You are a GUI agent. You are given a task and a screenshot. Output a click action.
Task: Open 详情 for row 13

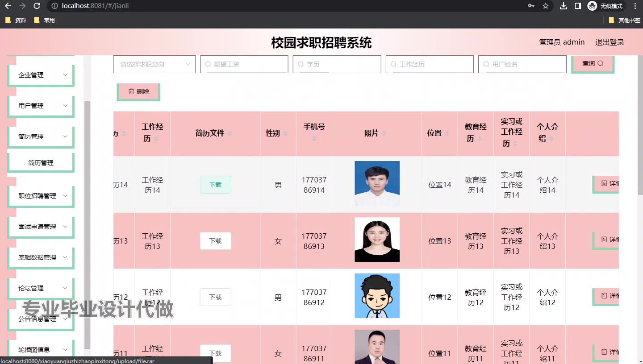(606, 240)
